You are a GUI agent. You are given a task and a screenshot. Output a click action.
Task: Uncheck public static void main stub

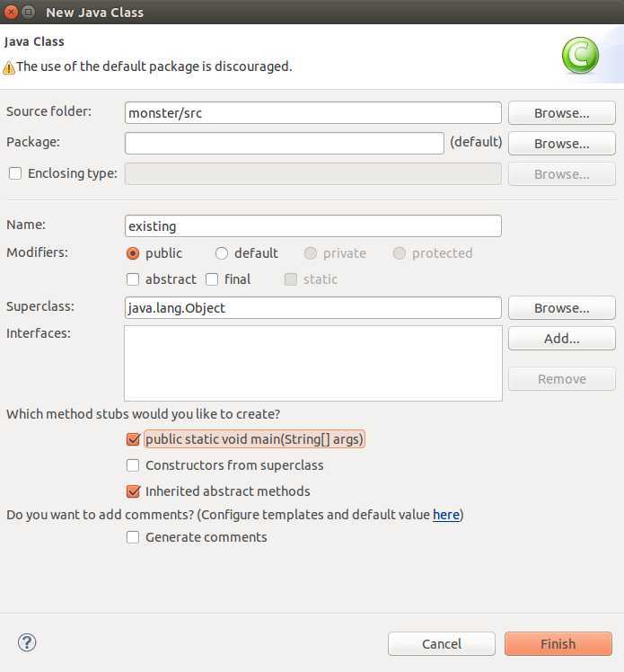click(x=133, y=439)
